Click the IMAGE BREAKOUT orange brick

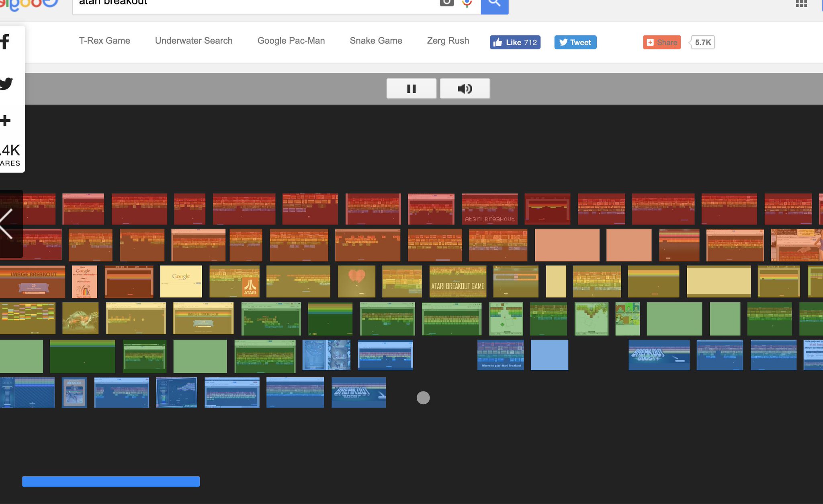point(32,281)
